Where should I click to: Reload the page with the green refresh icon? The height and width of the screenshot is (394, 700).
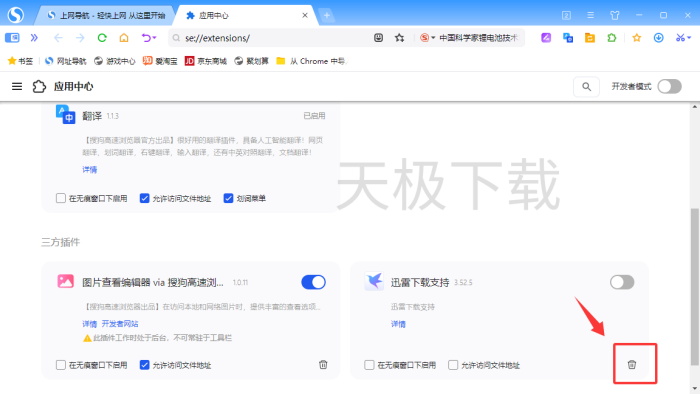click(102, 38)
